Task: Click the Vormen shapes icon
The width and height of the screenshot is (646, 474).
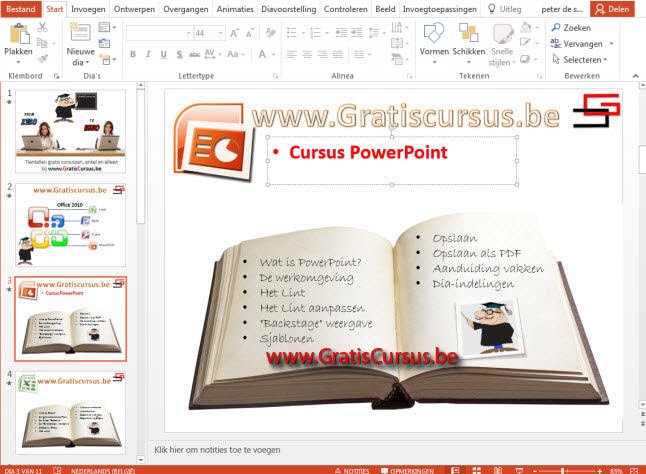Action: pyautogui.click(x=433, y=33)
